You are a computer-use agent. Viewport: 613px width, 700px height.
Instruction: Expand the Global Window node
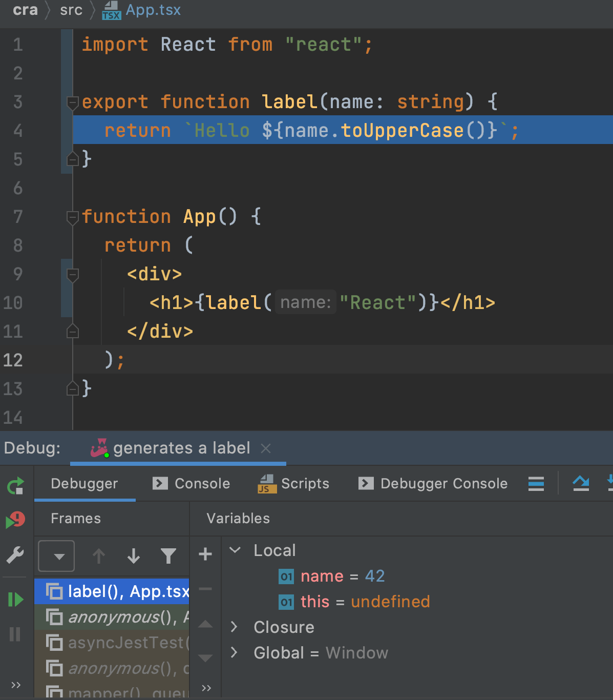(234, 652)
